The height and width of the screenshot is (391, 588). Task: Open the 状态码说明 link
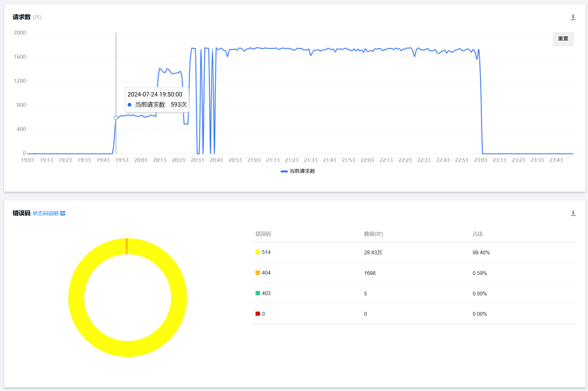(46, 213)
